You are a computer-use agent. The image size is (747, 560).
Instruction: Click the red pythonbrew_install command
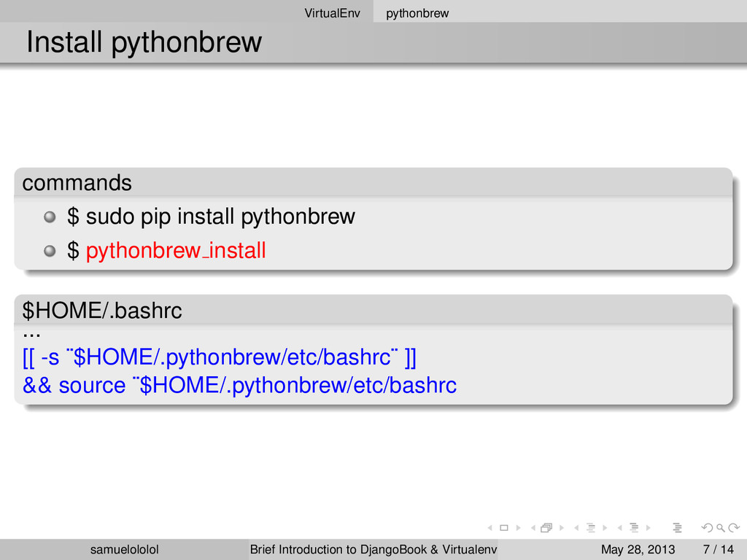176,251
